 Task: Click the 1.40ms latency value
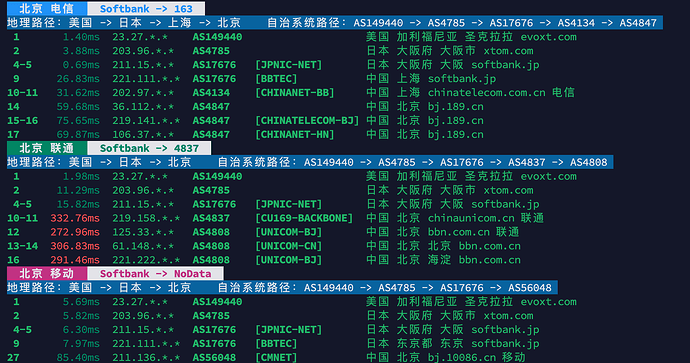coord(81,37)
